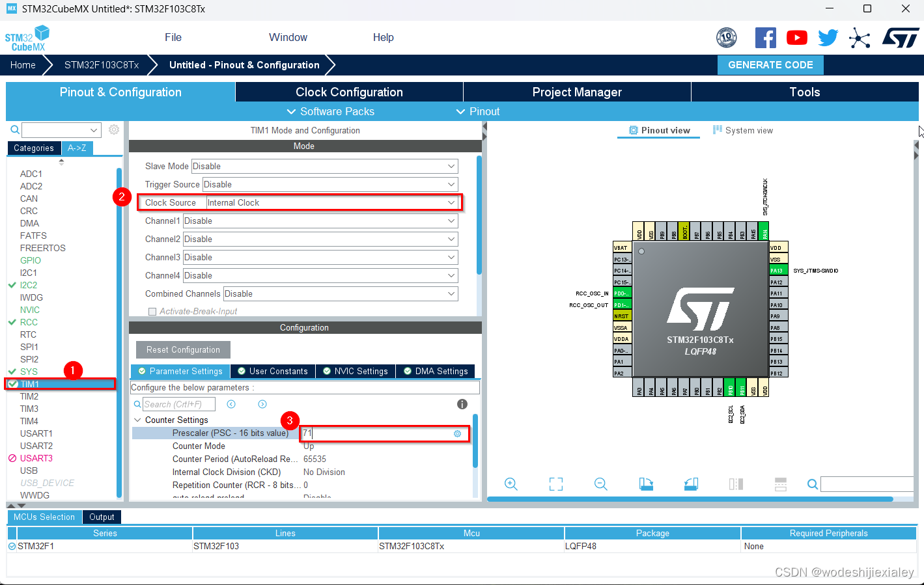Open the YouTube icon link

click(797, 38)
